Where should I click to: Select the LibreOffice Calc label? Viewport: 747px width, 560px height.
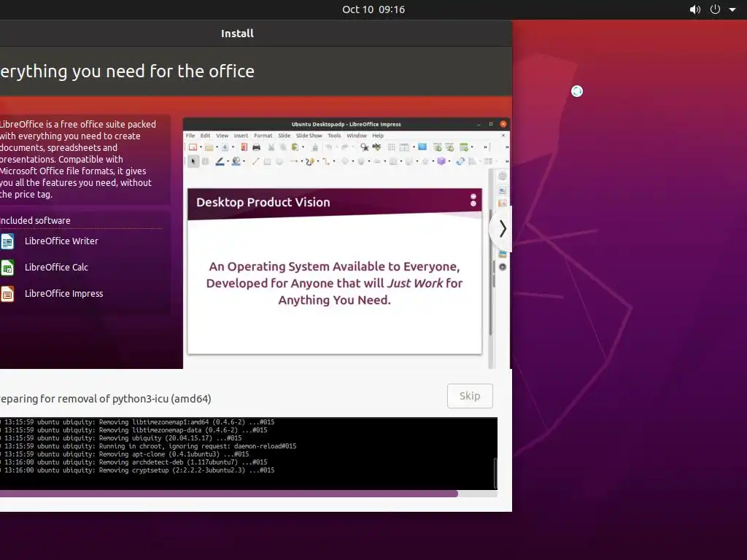coord(56,267)
